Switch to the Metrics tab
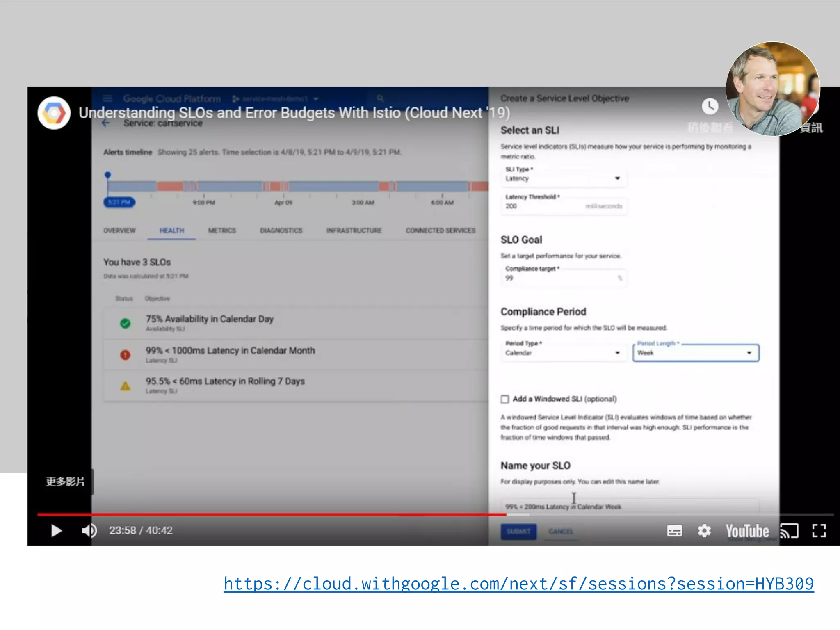 [x=222, y=231]
